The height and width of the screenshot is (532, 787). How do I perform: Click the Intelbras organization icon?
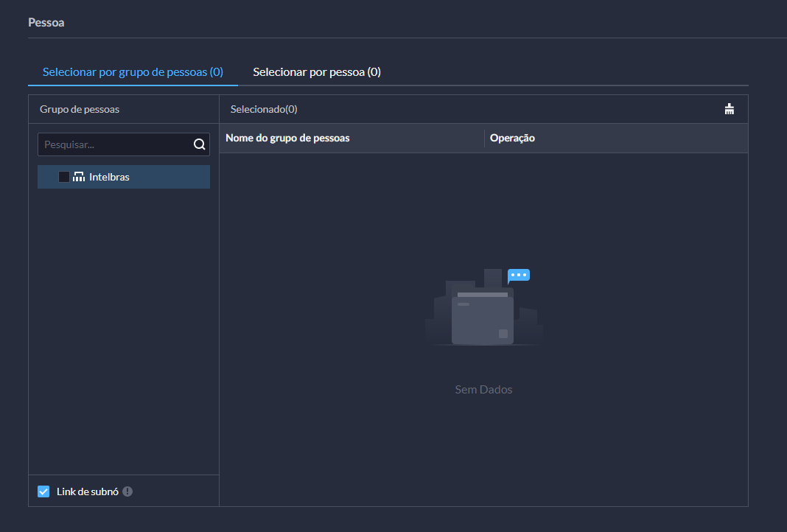[79, 177]
